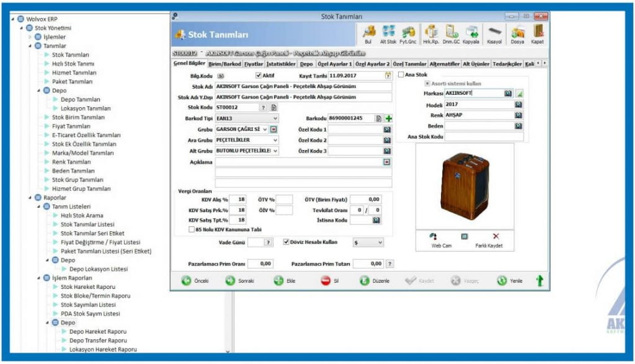Viewport: 635px width, 364px height.
Task: Click the Düzenle button
Action: point(375,280)
